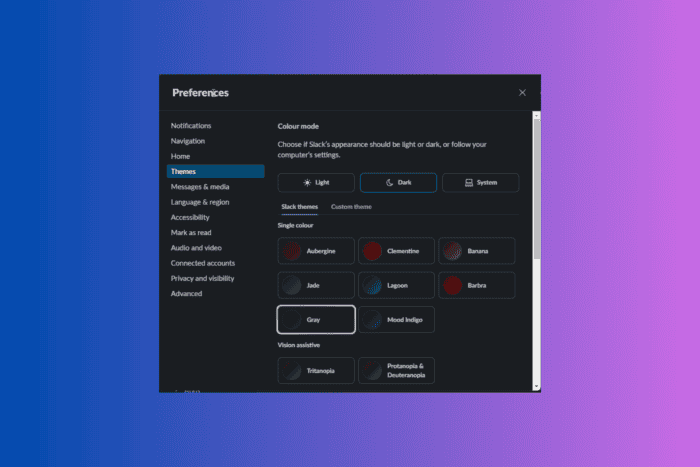The height and width of the screenshot is (467, 700).
Task: Click the computer icon on System
Action: point(469,183)
